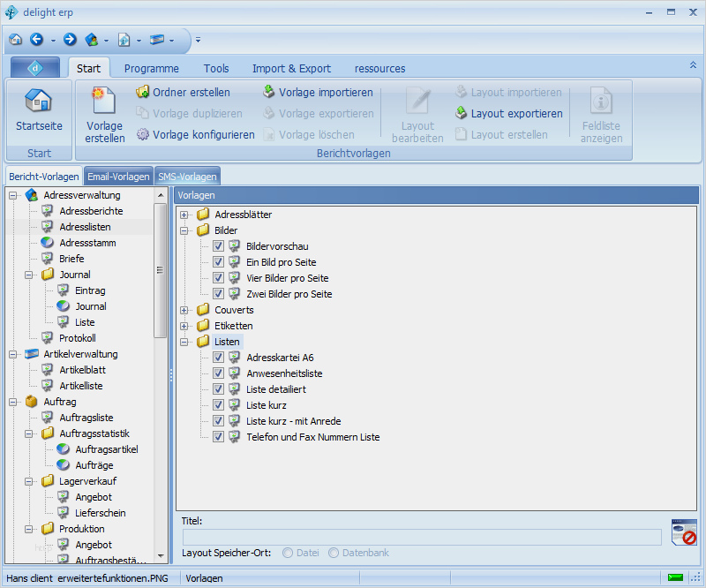Click the Auftrag box icon in tree

point(31,402)
